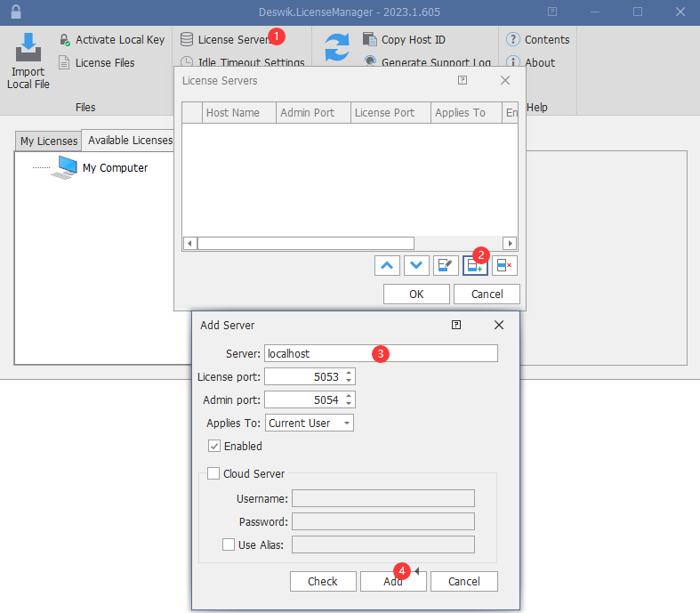Click Cancel in License Servers dialog
Image resolution: width=700 pixels, height=613 pixels.
[x=487, y=294]
